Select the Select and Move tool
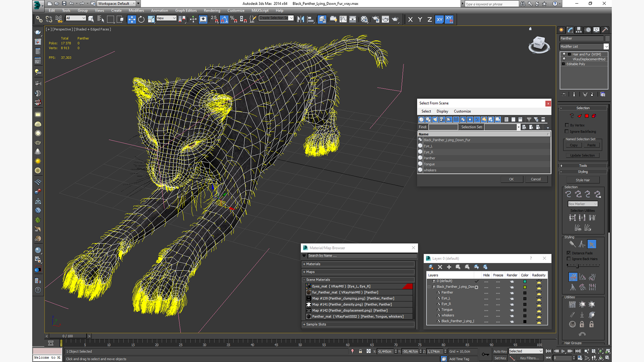 click(x=131, y=19)
